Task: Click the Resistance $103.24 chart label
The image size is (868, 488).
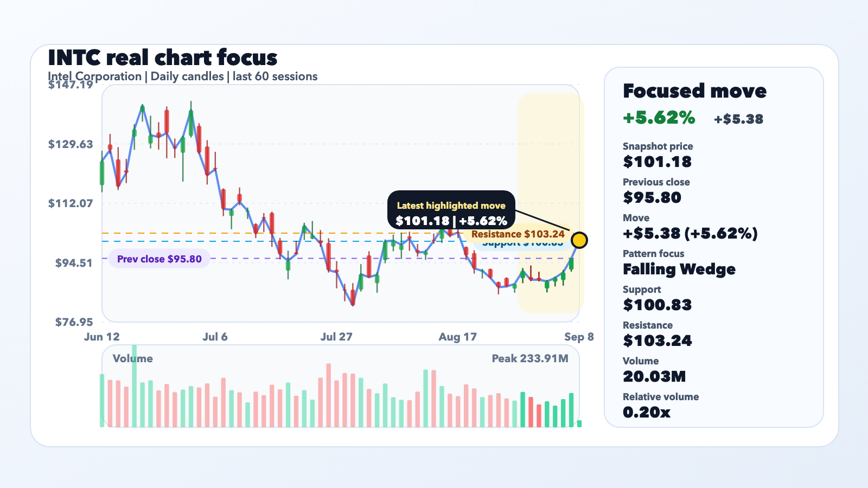Action: (x=518, y=234)
